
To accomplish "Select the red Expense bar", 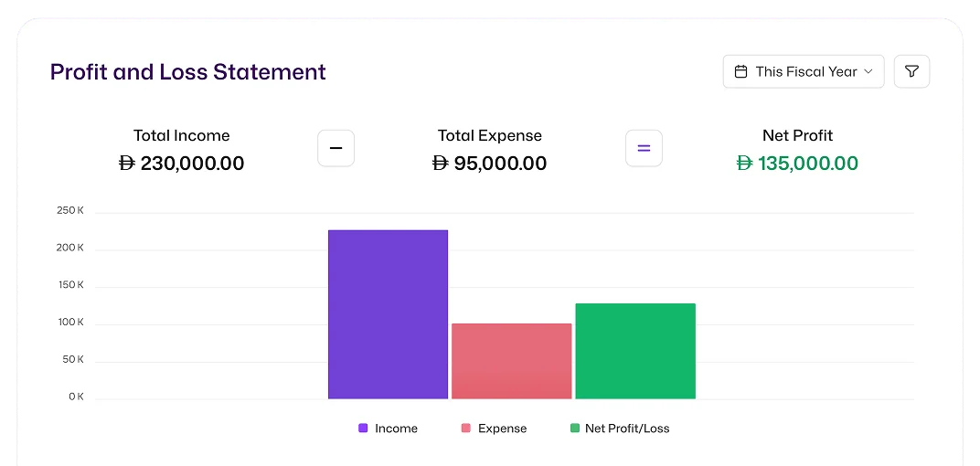I will (511, 361).
